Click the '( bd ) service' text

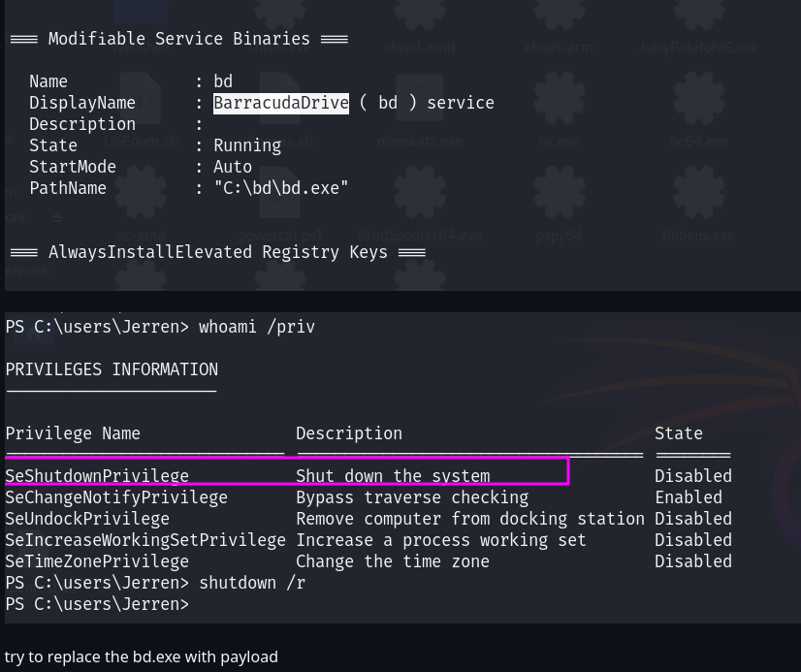click(427, 103)
